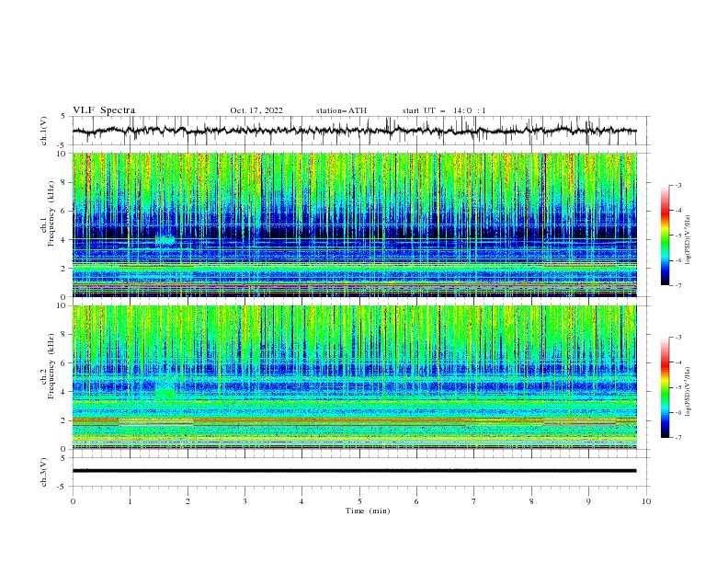728x563 pixels.
Task: Click the ch.2 colorbar "log(PSD)(V²/Hz)" label
Action: pyautogui.click(x=688, y=392)
